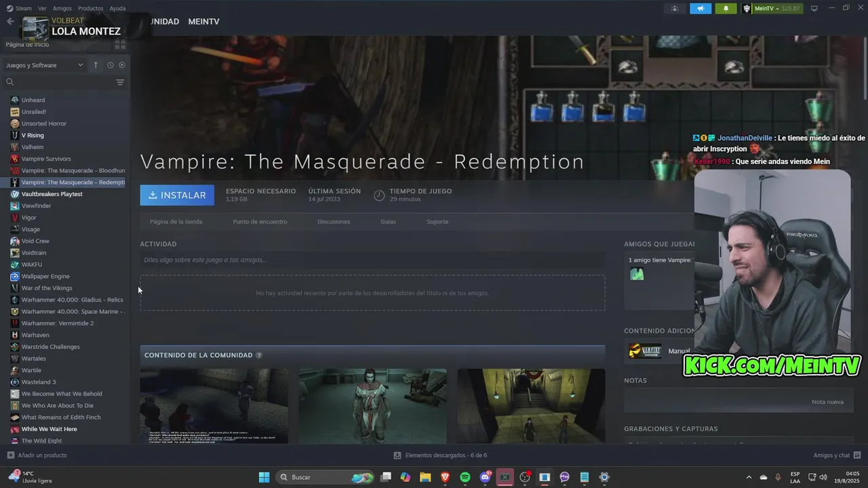Sort library ascending with the up arrow
Screen dimensions: 868x488
click(96, 65)
